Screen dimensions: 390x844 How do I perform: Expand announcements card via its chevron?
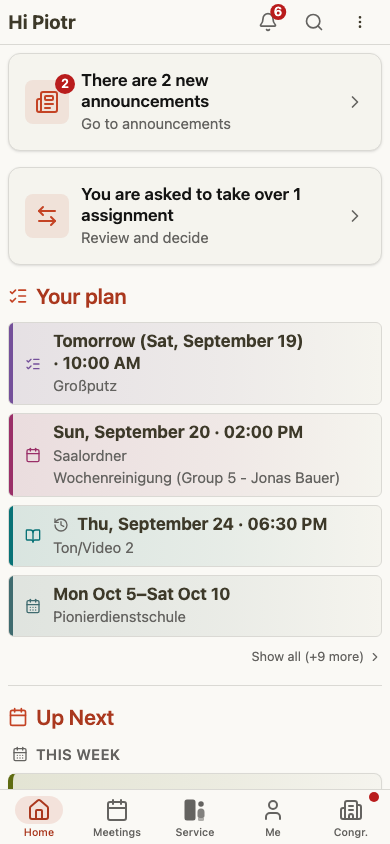point(354,102)
